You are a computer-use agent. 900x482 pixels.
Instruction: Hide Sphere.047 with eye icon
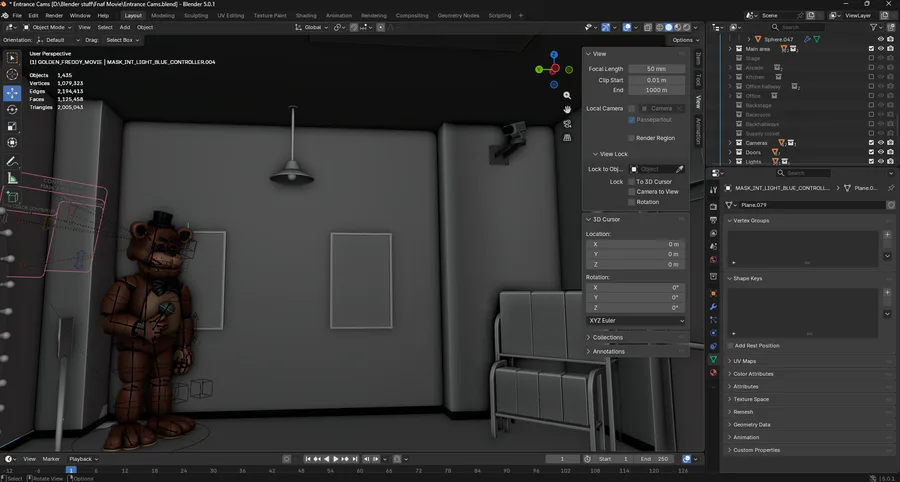[881, 39]
